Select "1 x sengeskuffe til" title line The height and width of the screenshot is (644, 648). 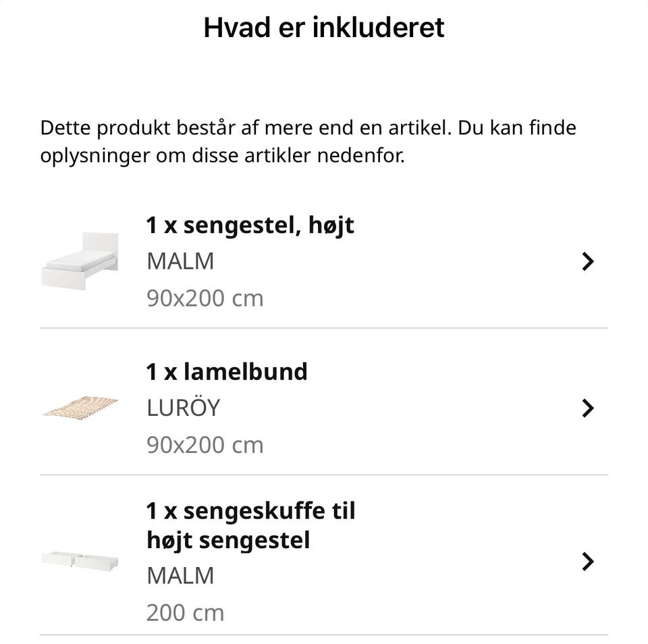click(x=250, y=510)
